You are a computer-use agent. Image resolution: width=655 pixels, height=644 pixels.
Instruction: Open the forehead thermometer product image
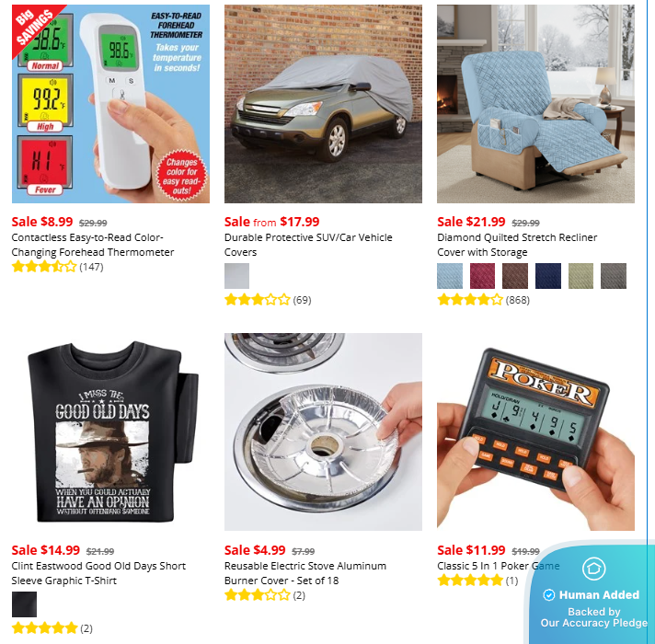click(110, 104)
